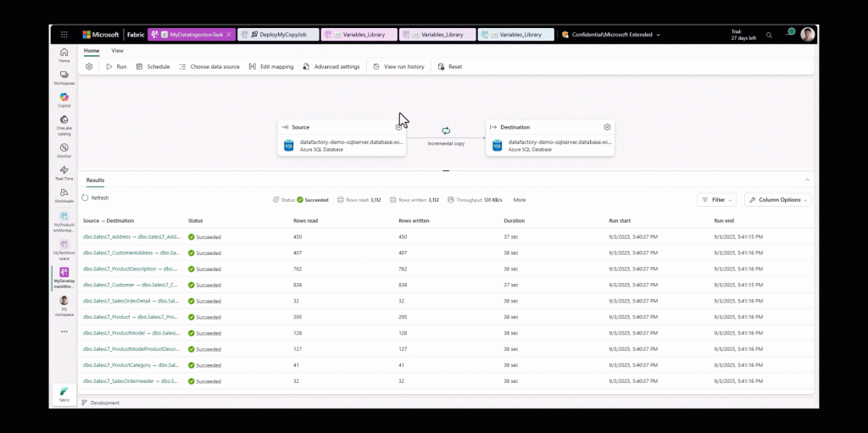The height and width of the screenshot is (433, 868).
Task: Open the Column Options dropdown
Action: tap(777, 200)
